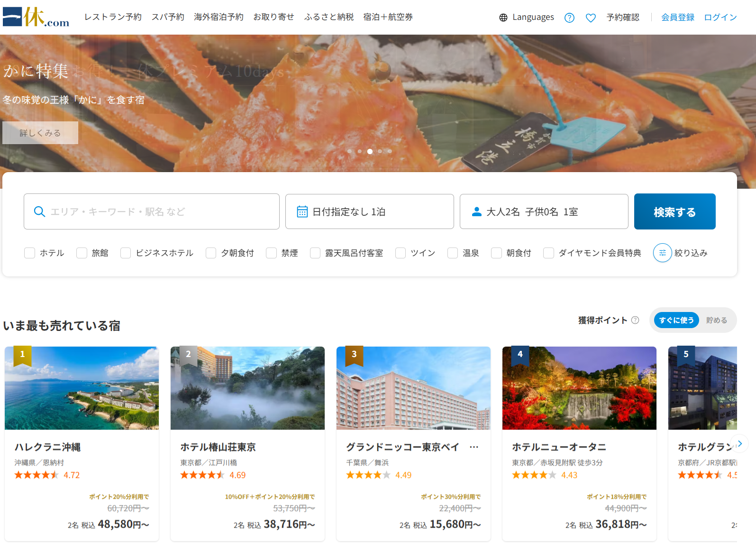Select the active third banner carousel dot

pos(370,151)
